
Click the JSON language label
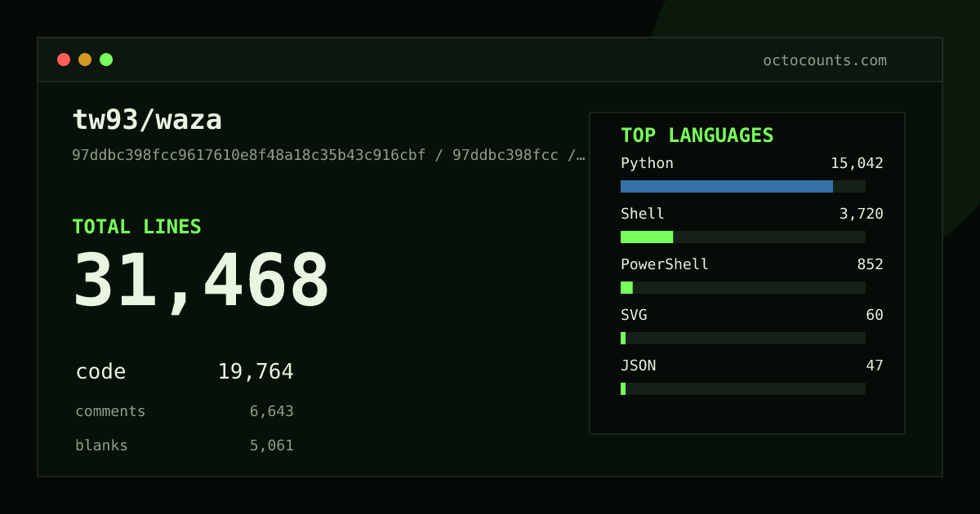point(638,366)
